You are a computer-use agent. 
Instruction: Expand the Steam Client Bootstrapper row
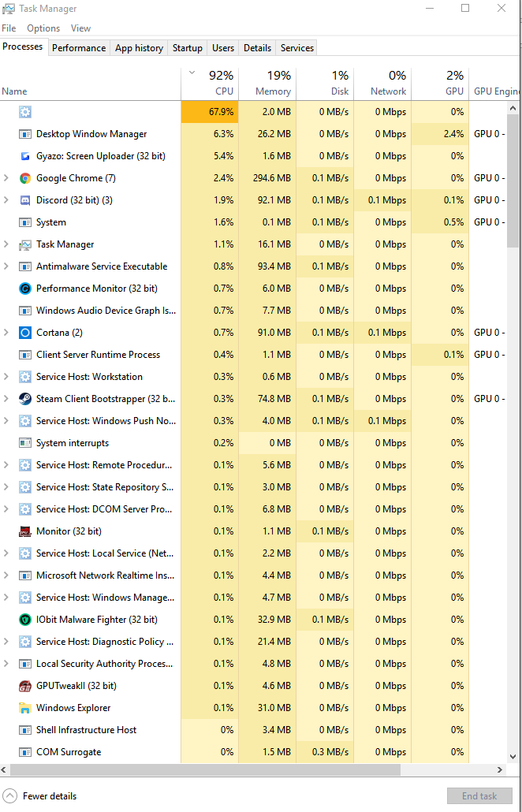coord(6,399)
